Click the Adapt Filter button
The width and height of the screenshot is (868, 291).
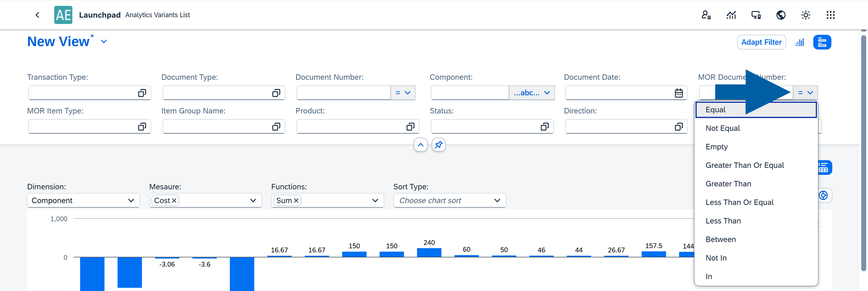click(x=761, y=42)
